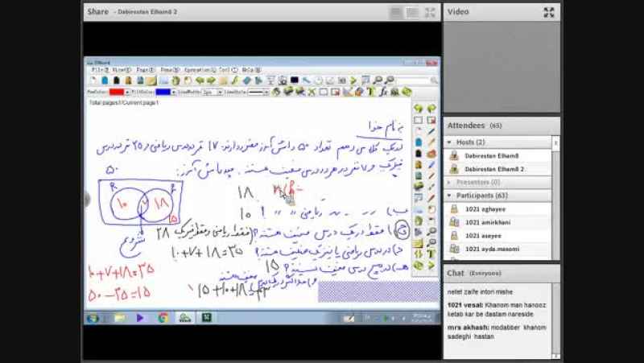Screen dimensions: 644x363
Task: Collapse the Hosts (2) group
Action: pyautogui.click(x=449, y=142)
